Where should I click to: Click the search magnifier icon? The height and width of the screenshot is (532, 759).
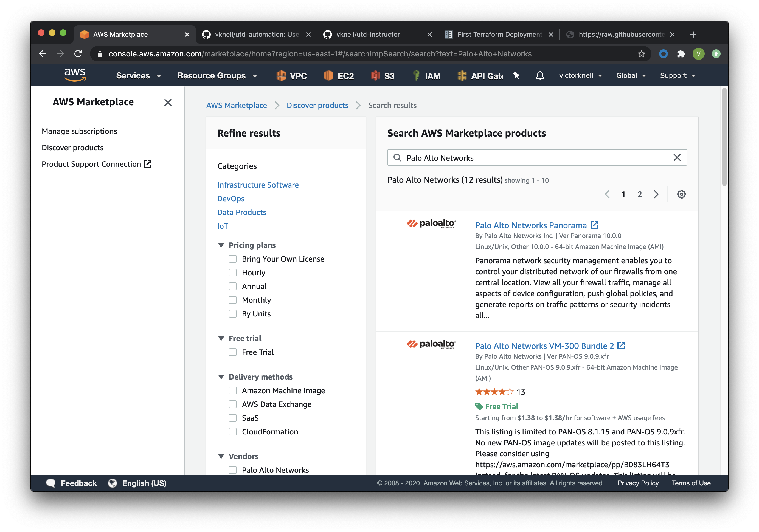click(397, 158)
